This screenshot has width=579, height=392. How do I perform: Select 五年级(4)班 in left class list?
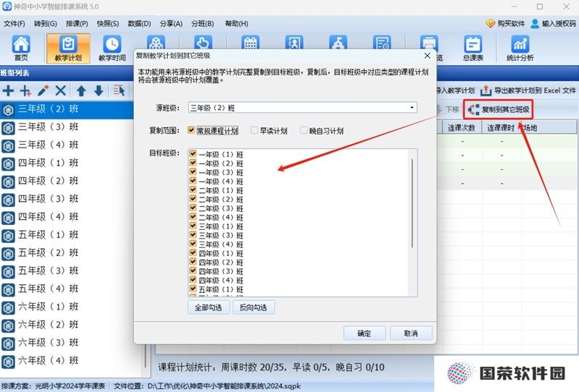67,289
